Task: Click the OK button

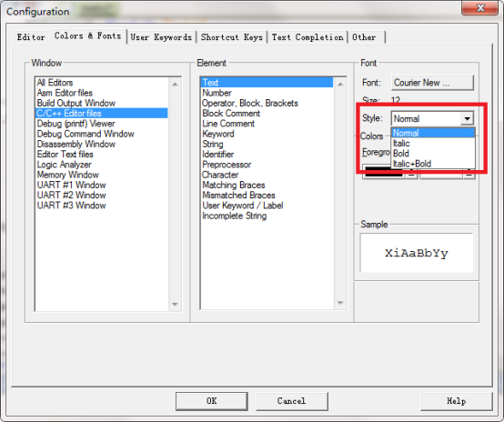Action: (x=211, y=401)
